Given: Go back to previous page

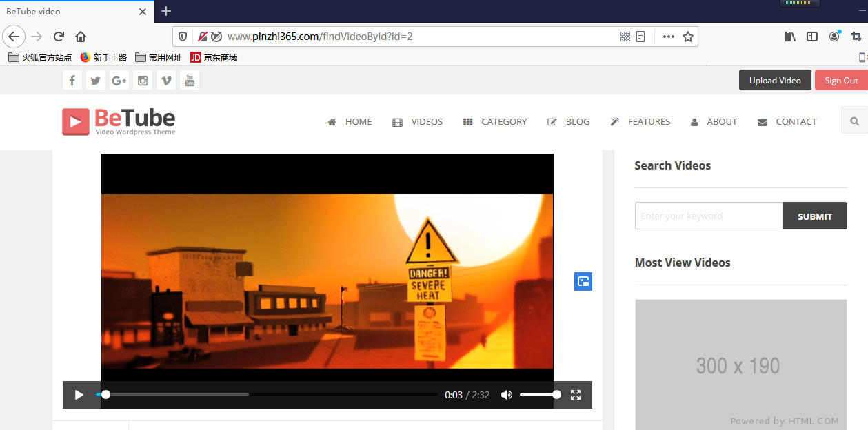Looking at the screenshot, I should tap(14, 37).
